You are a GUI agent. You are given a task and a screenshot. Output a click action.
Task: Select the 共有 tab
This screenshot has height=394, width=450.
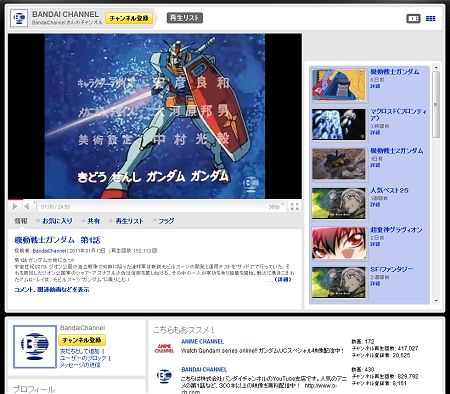(93, 221)
